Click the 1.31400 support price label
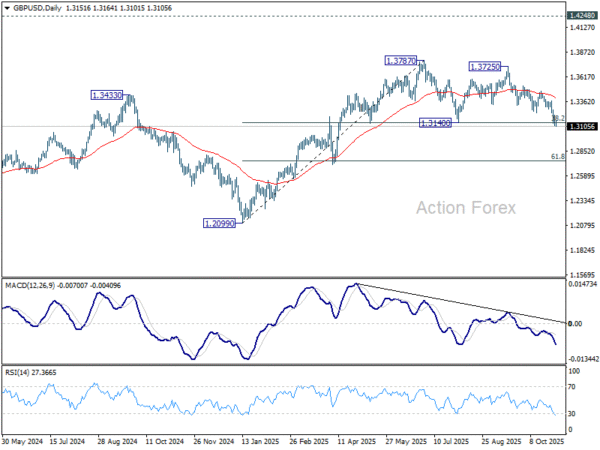This screenshot has height=450, width=600. pyautogui.click(x=435, y=123)
